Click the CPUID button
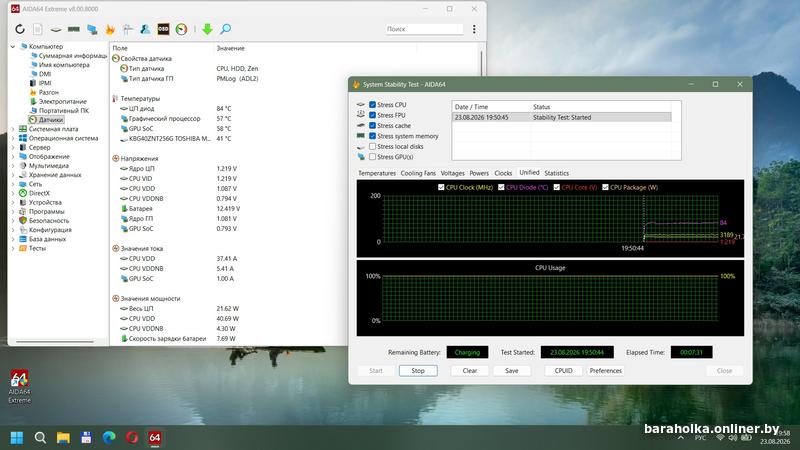 click(x=564, y=371)
